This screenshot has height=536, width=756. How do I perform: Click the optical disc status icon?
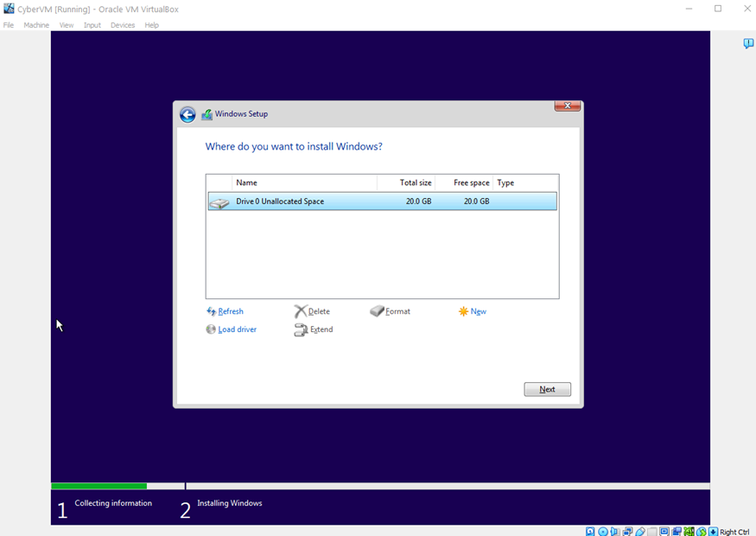(x=603, y=532)
